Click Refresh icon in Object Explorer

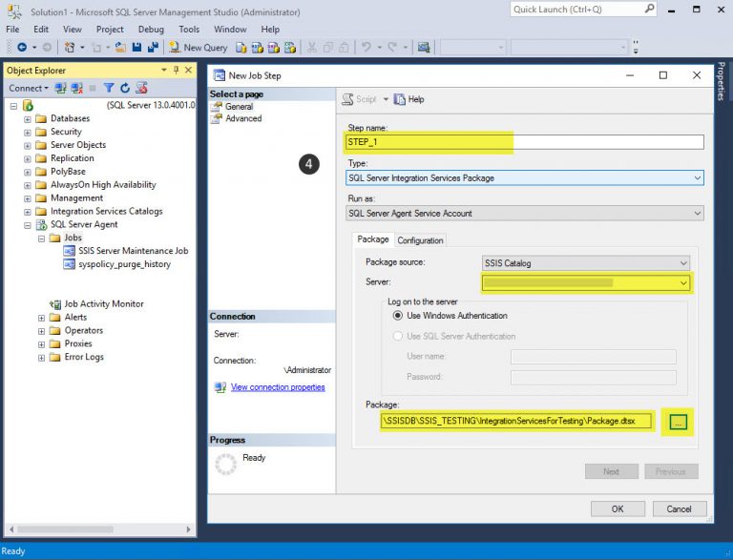coord(125,88)
